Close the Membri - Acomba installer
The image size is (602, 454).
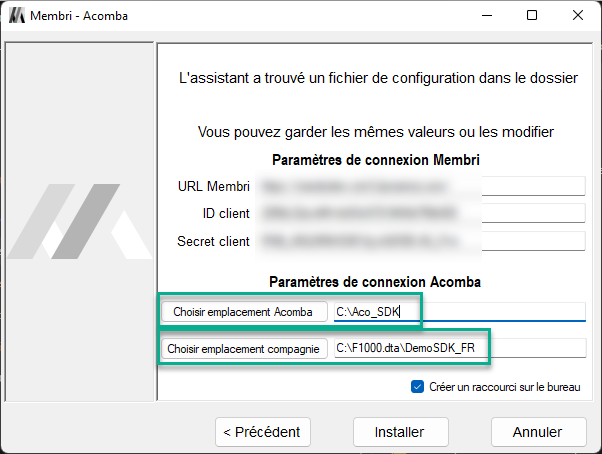578,16
